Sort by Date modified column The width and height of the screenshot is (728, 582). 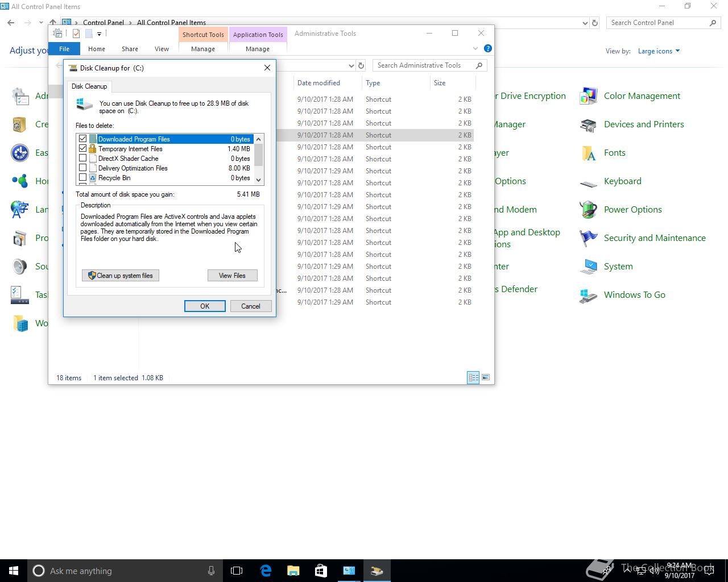(328, 83)
